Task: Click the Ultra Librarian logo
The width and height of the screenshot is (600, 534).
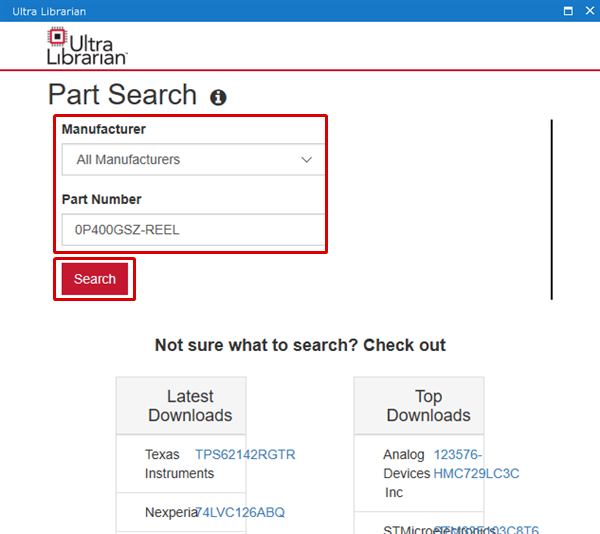Action: tap(87, 46)
